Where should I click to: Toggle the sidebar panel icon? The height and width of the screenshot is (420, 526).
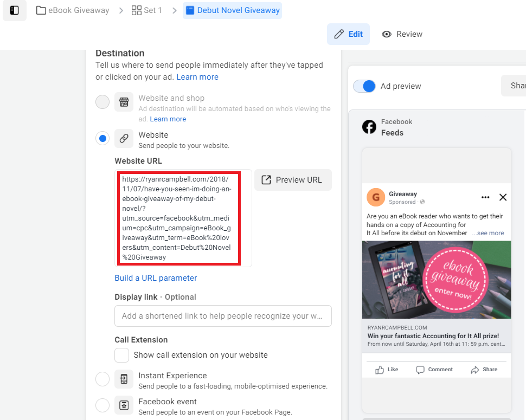click(15, 10)
